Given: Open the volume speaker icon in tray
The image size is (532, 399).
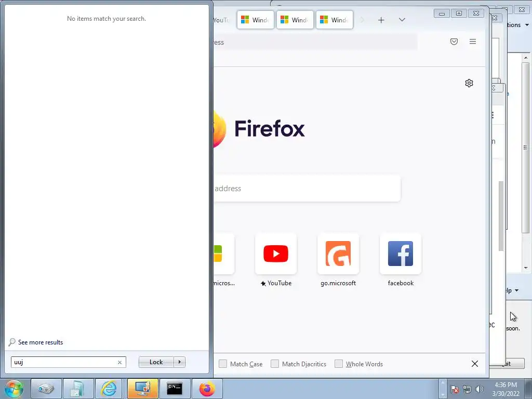Looking at the screenshot, I should (479, 389).
